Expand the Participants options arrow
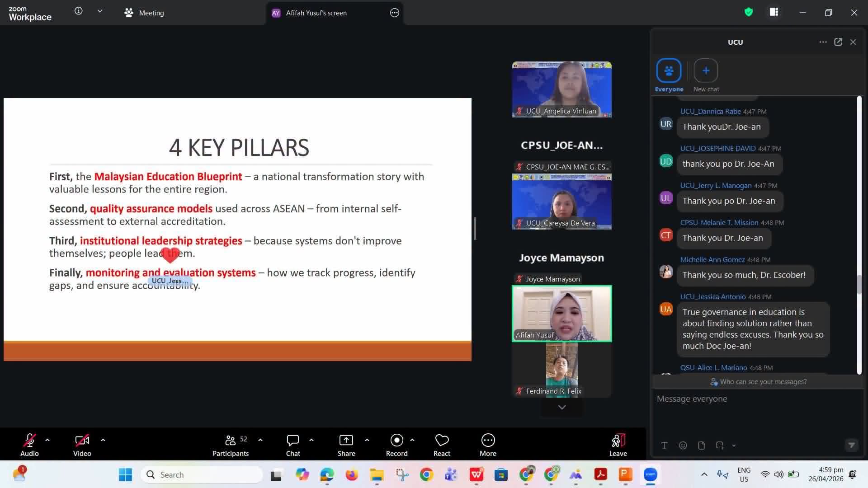The image size is (868, 488). pos(260,440)
